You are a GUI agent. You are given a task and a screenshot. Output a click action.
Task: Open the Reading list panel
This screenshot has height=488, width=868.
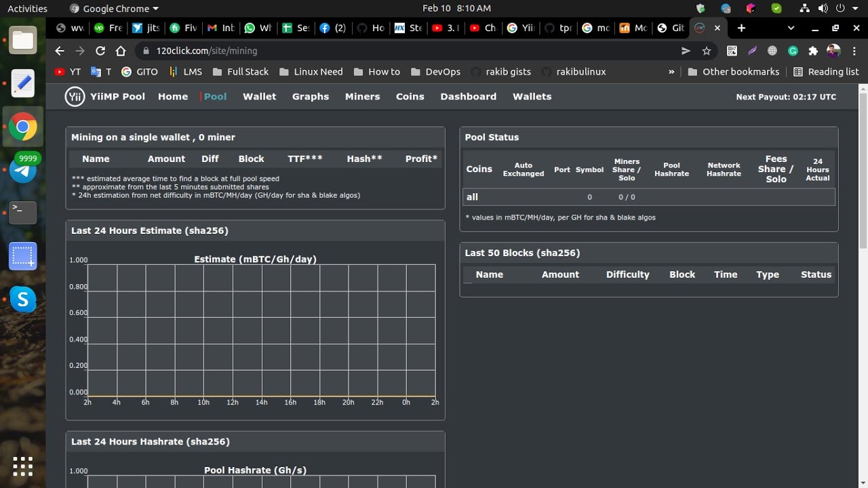coord(826,72)
